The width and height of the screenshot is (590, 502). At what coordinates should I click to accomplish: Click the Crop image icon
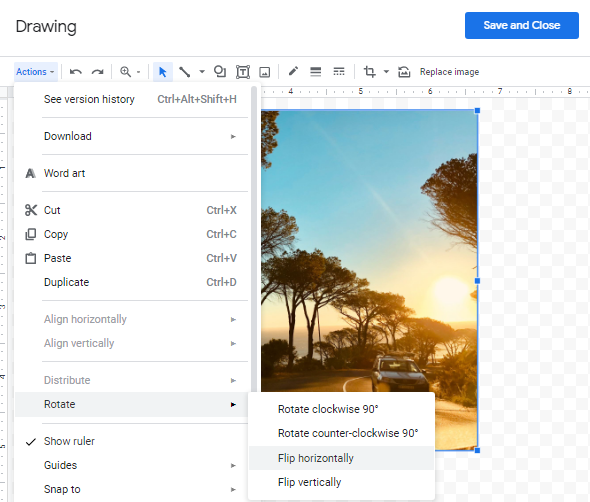click(x=369, y=71)
